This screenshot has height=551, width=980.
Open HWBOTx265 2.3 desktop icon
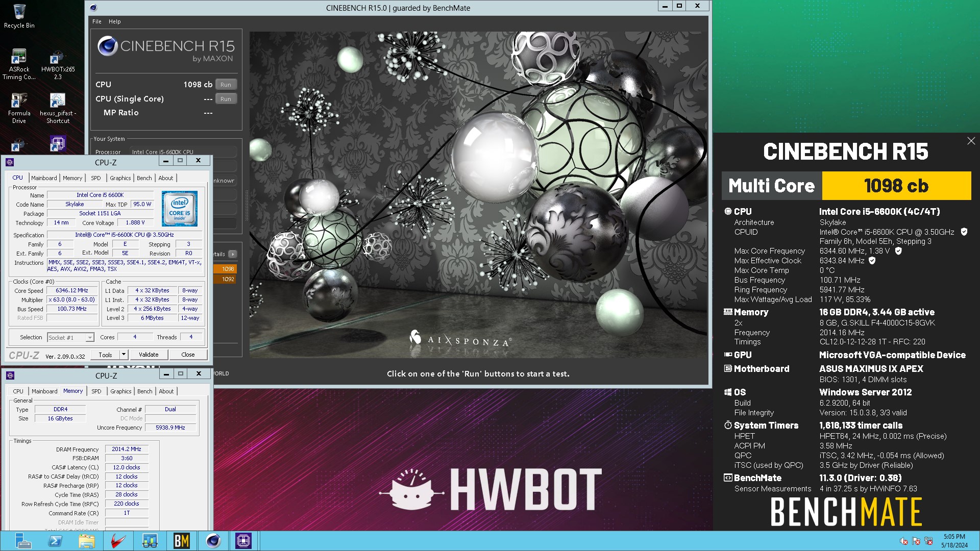click(58, 64)
